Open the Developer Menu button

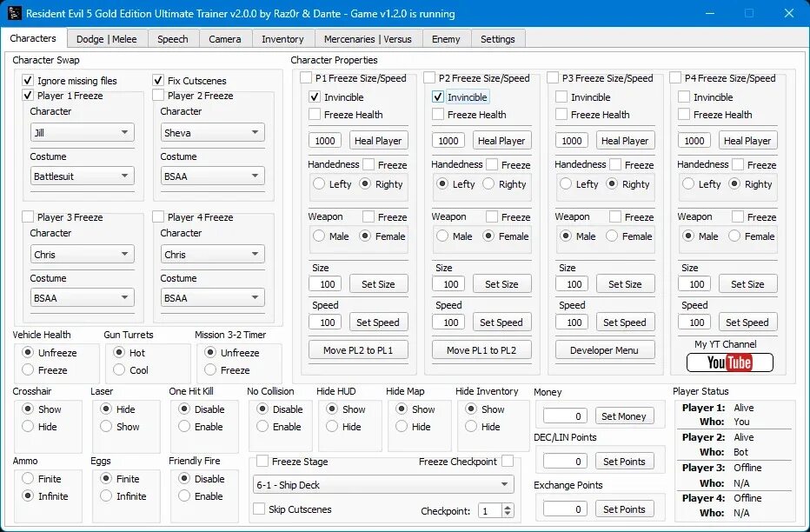(x=604, y=350)
